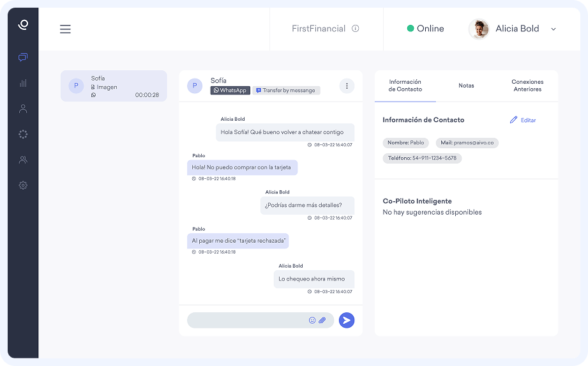Expand the Alicia Bold account dropdown
Viewport: 588px width, 366px height.
click(x=553, y=29)
